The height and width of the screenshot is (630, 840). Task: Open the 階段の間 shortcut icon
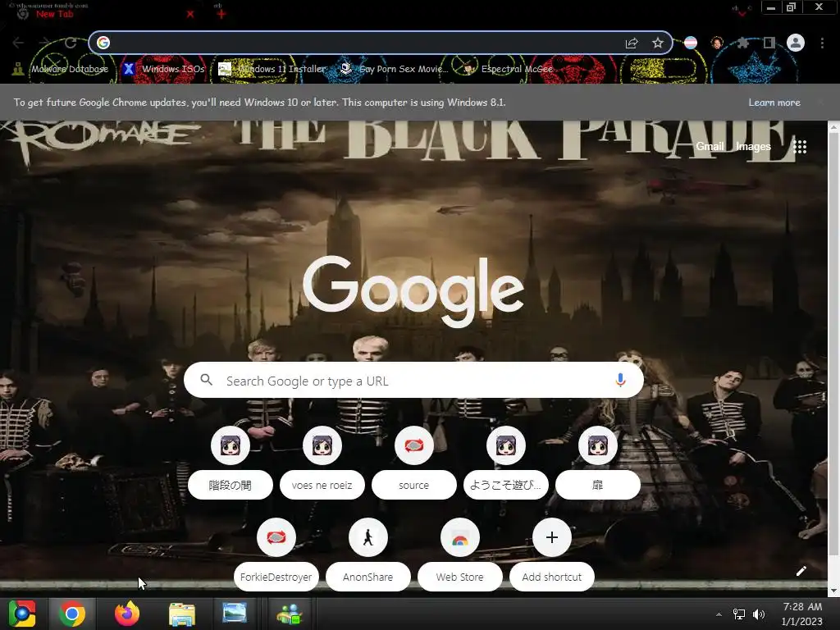(x=231, y=445)
